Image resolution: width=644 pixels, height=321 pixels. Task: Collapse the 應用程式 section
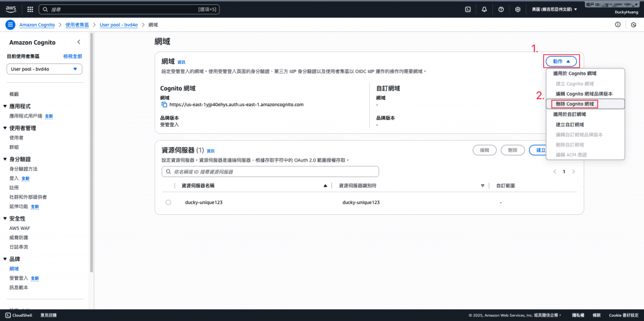click(5, 106)
